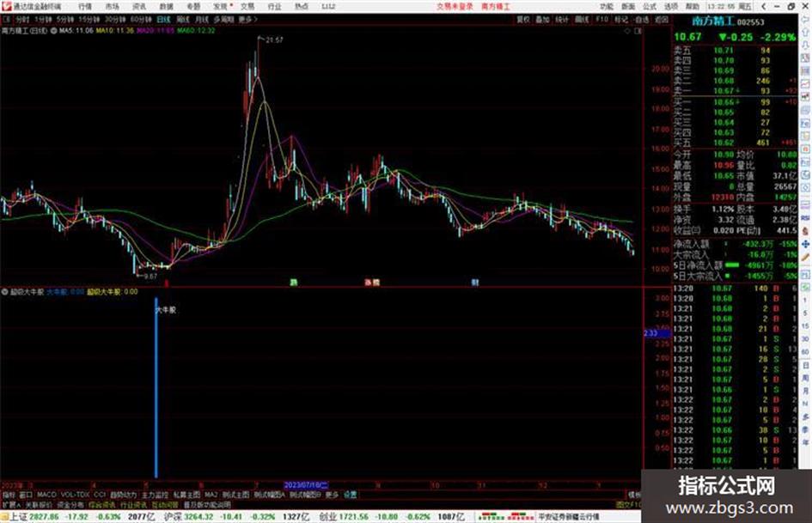This screenshot has height=523, width=812.
Task: Click the 统计 statistics button
Action: pos(562,19)
